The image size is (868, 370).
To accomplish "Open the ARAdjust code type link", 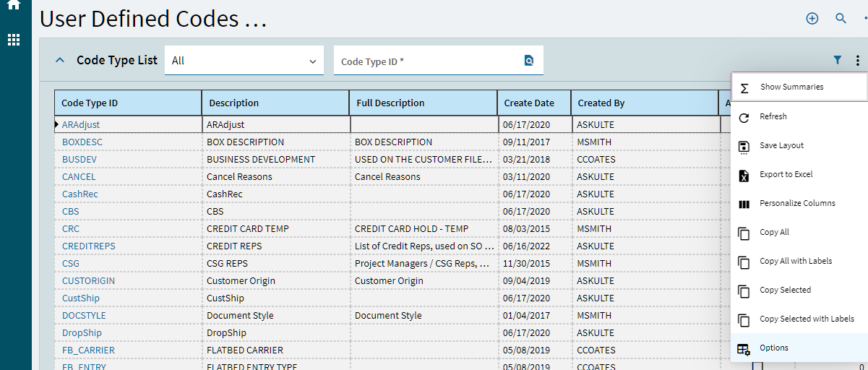I will coord(81,125).
